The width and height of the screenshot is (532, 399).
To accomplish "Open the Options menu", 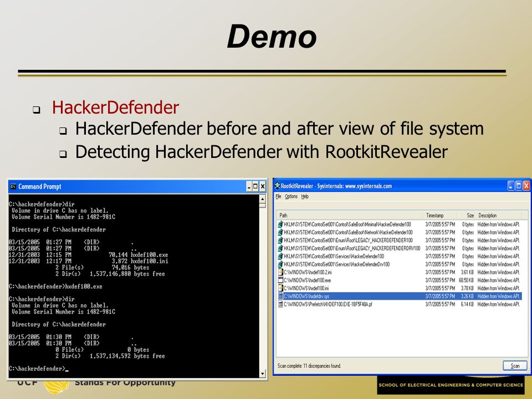I will 291,196.
